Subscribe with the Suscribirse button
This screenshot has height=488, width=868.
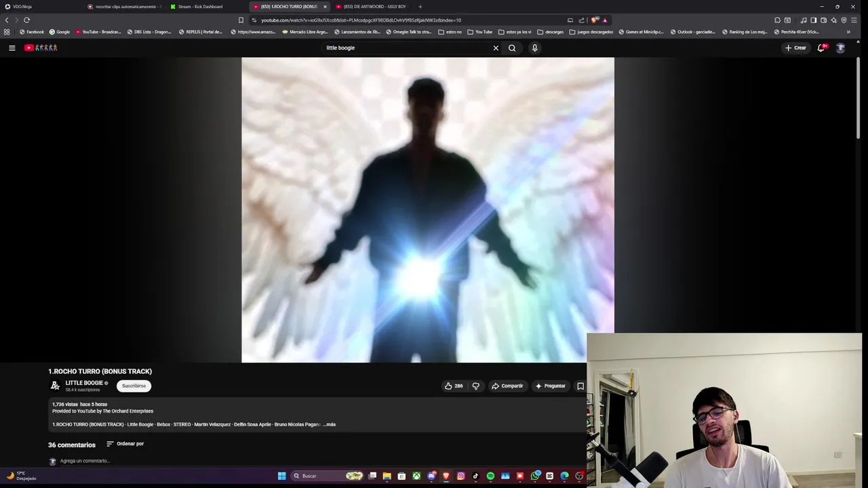[134, 386]
